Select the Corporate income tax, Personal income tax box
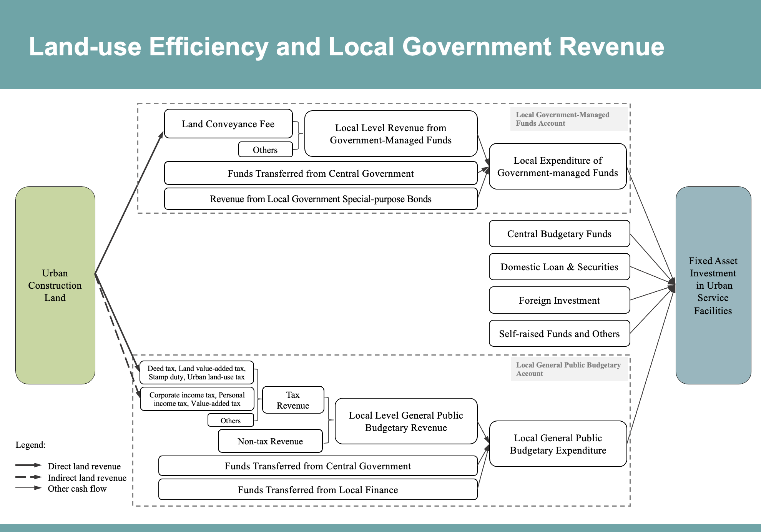Screen dimensions: 761x532 (x=197, y=399)
